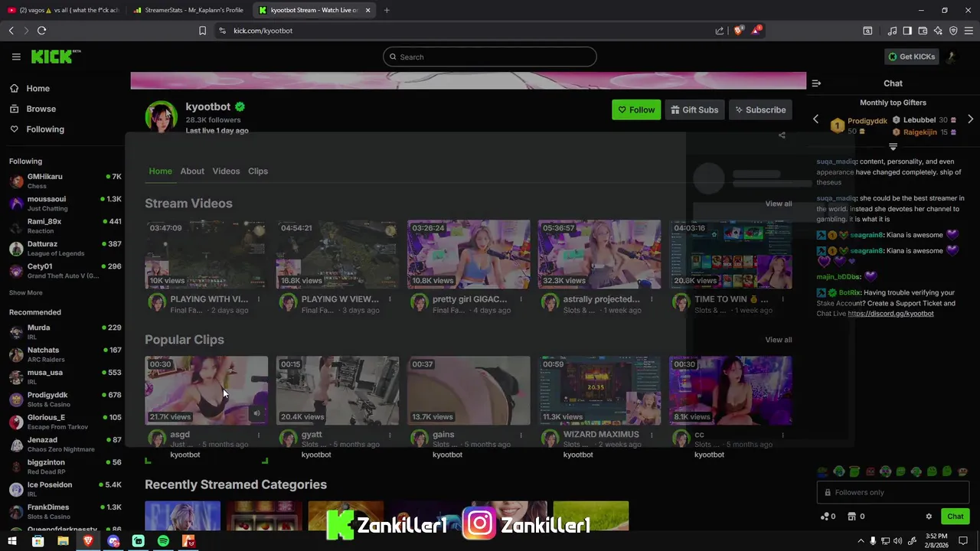The image size is (980, 551).
Task: Open Spotify from the taskbar
Action: [163, 541]
